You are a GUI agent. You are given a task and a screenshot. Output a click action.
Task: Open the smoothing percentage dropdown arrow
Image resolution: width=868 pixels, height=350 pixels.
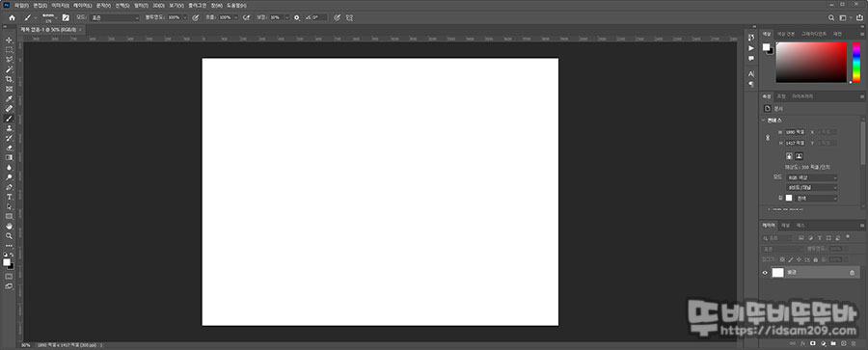point(286,17)
